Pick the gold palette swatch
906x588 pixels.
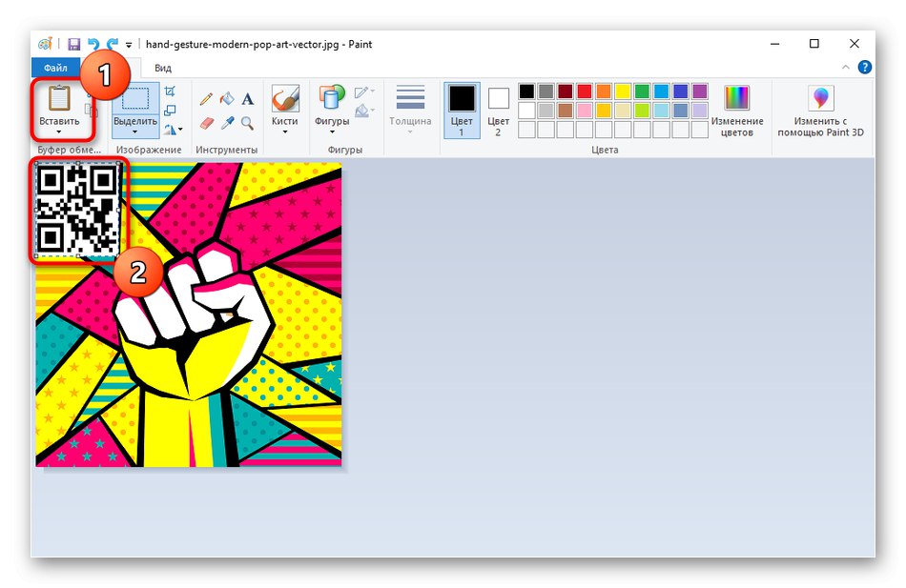(604, 111)
